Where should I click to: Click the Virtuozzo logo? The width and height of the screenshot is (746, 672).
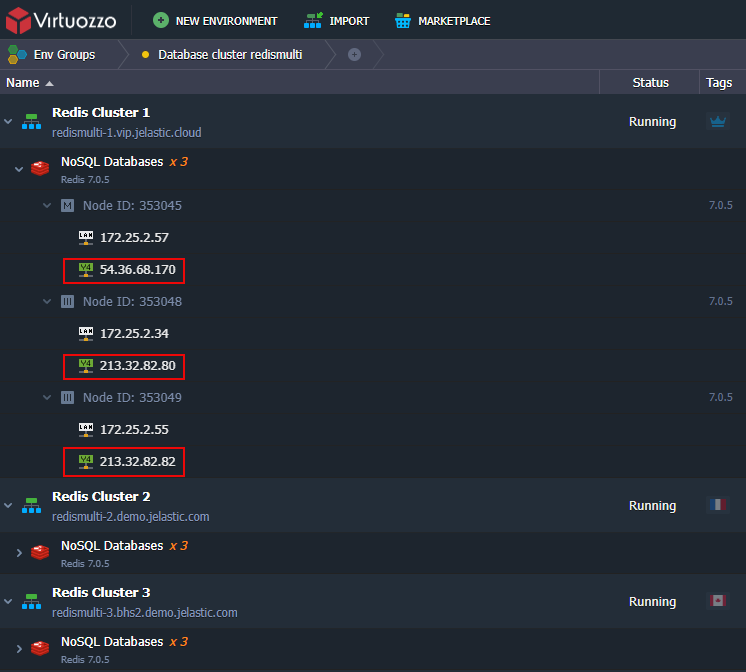(61, 20)
